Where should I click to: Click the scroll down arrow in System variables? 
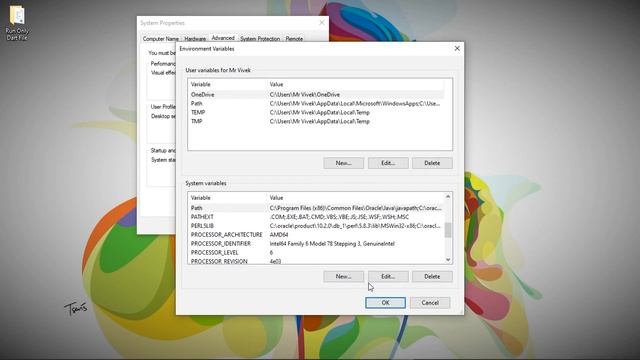pos(448,260)
